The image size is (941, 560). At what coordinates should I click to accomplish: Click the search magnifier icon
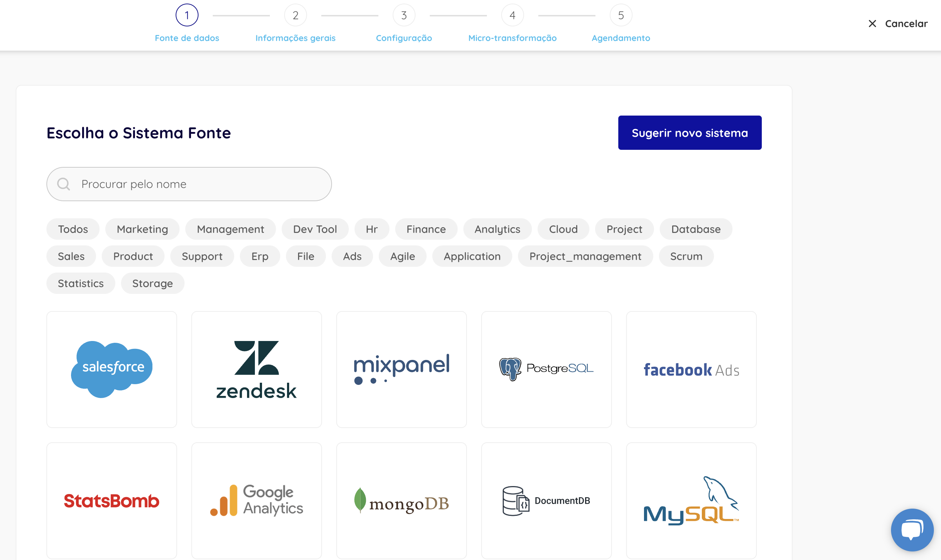click(x=64, y=184)
